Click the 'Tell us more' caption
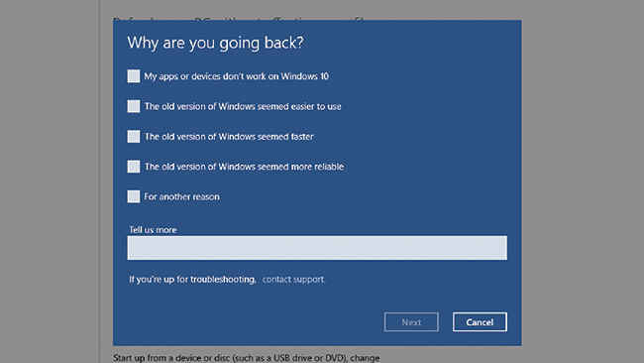The width and height of the screenshot is (644, 363). (x=153, y=229)
